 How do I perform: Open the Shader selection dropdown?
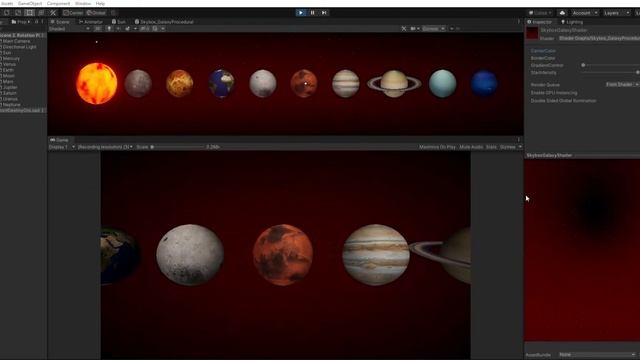pyautogui.click(x=599, y=38)
